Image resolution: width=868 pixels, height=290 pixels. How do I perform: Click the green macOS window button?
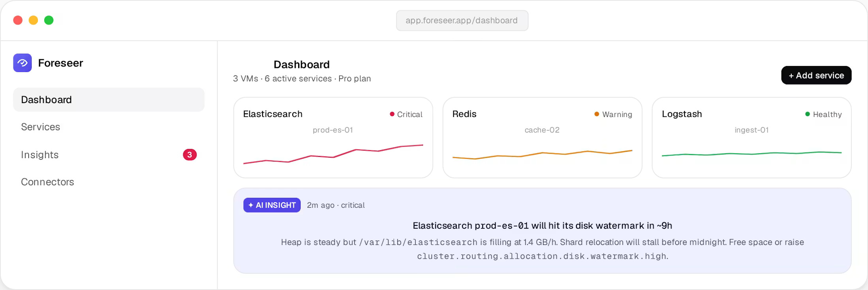tap(49, 20)
